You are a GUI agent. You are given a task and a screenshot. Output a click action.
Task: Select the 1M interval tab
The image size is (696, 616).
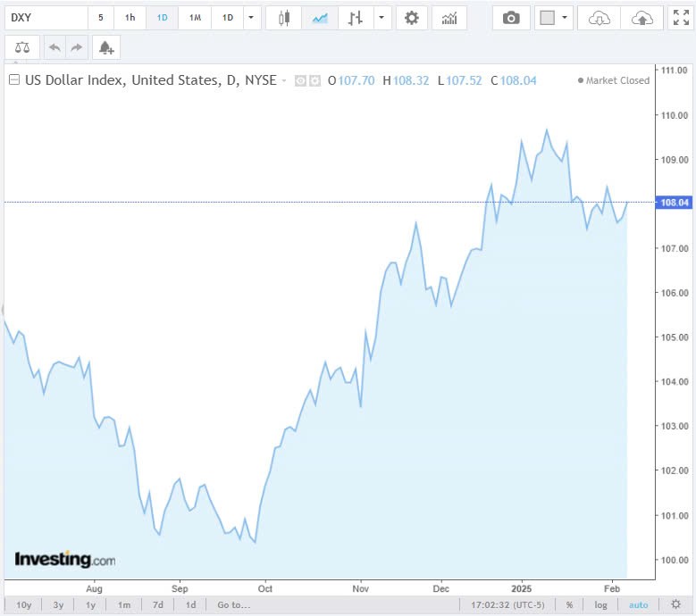coord(195,18)
